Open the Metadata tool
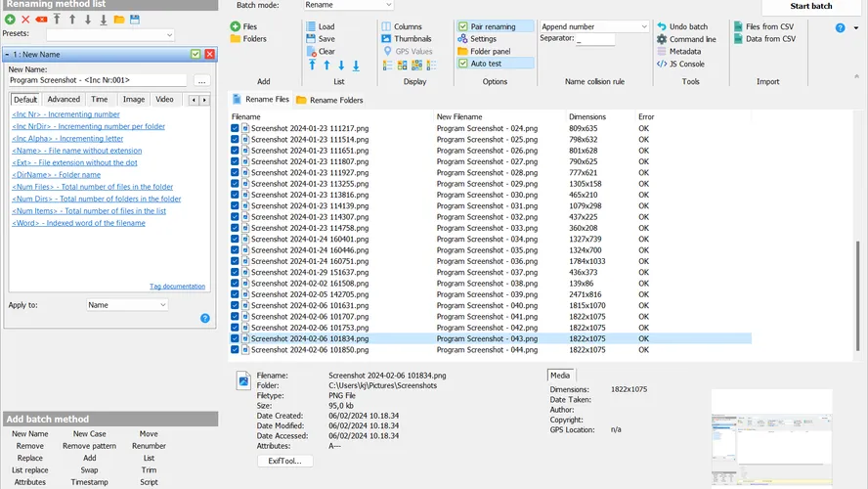The image size is (868, 489). (x=678, y=52)
